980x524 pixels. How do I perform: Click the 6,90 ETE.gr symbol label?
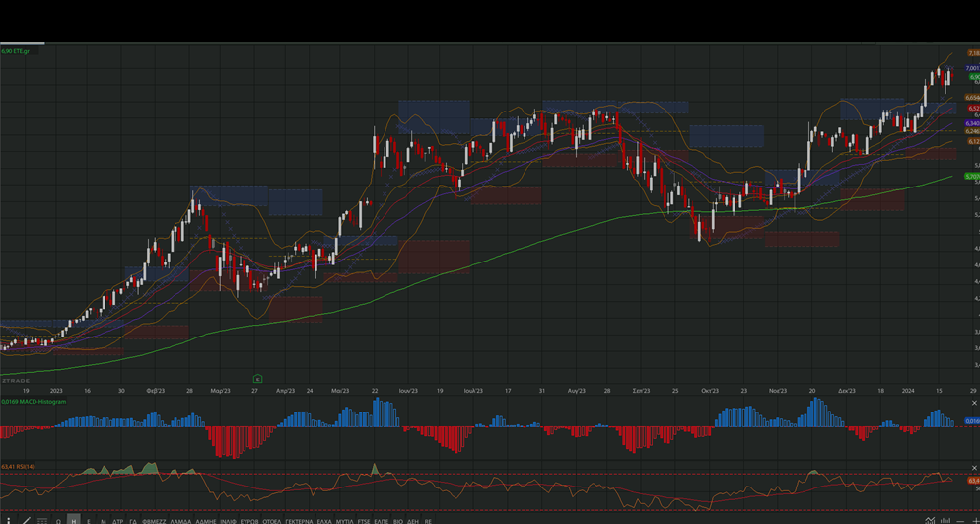pos(16,51)
